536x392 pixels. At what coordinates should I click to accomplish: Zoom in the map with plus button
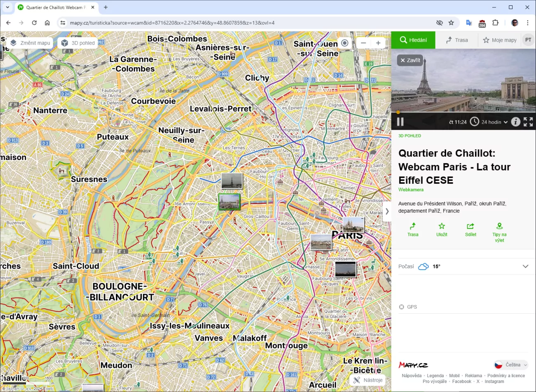tap(378, 43)
